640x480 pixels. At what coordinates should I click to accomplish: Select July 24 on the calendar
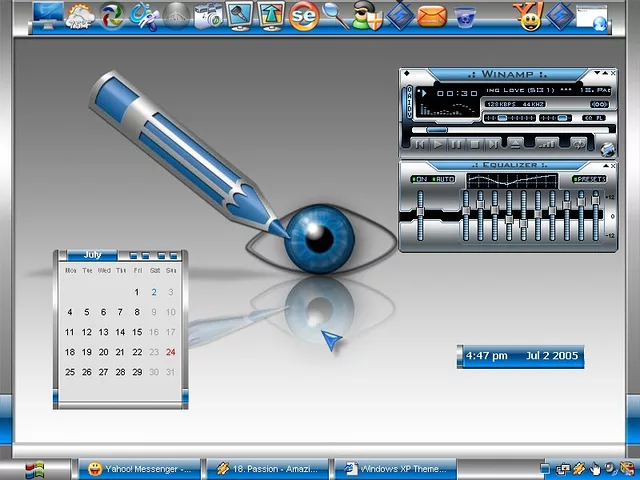coord(171,352)
